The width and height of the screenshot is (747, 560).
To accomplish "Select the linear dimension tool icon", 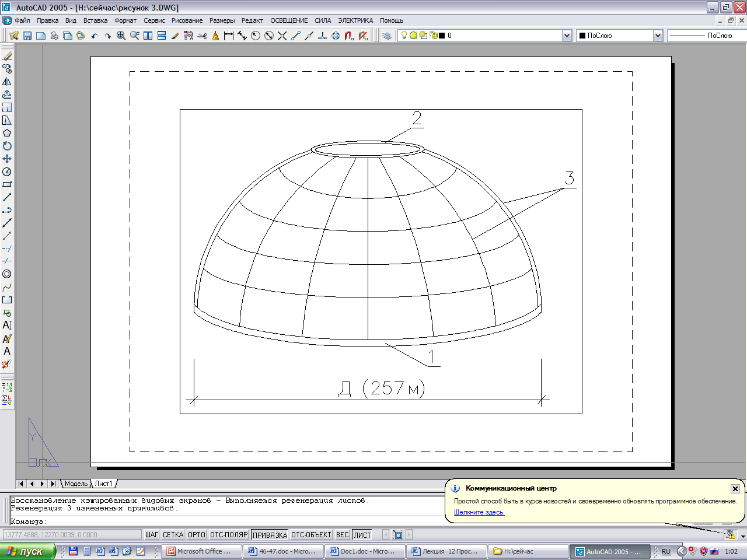I will pyautogui.click(x=229, y=36).
